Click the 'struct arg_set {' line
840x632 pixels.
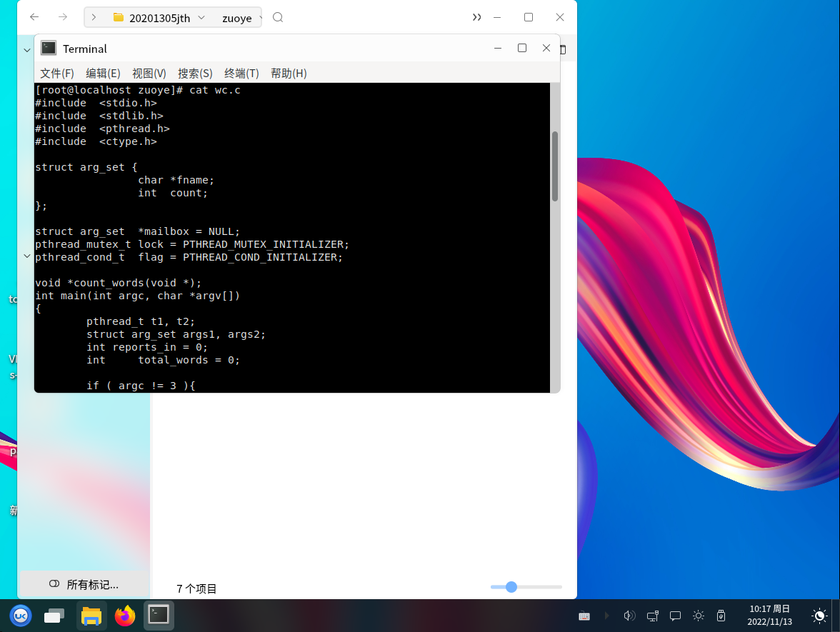[86, 167]
